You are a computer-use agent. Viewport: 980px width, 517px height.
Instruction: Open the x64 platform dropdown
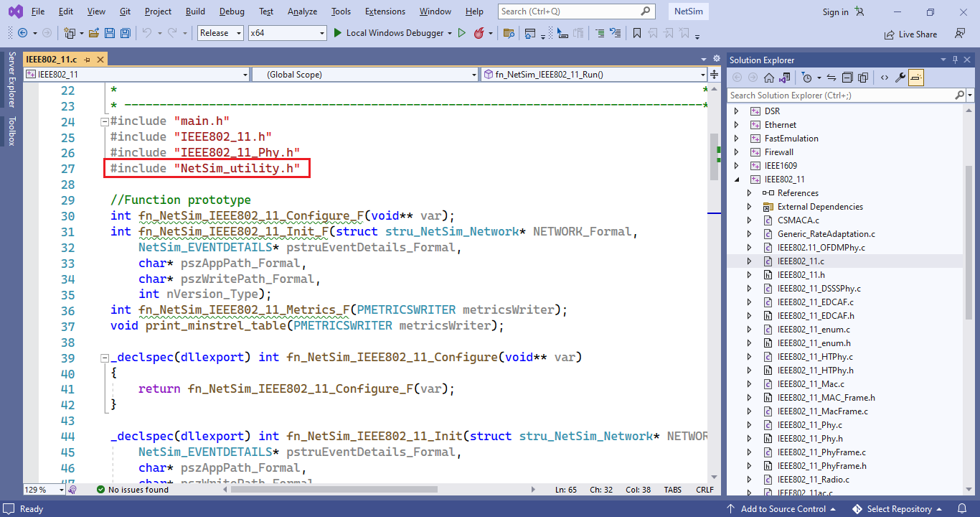click(287, 33)
